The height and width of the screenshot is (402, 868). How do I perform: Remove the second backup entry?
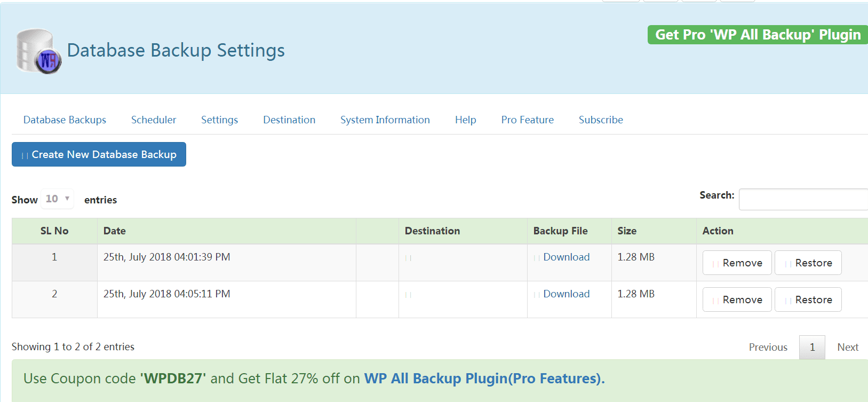(x=737, y=299)
